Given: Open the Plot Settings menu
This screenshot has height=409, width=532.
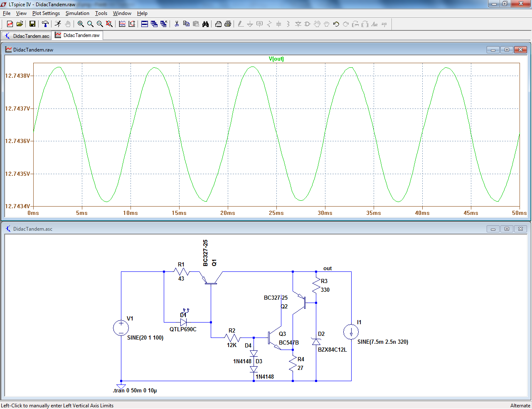Looking at the screenshot, I should point(46,13).
